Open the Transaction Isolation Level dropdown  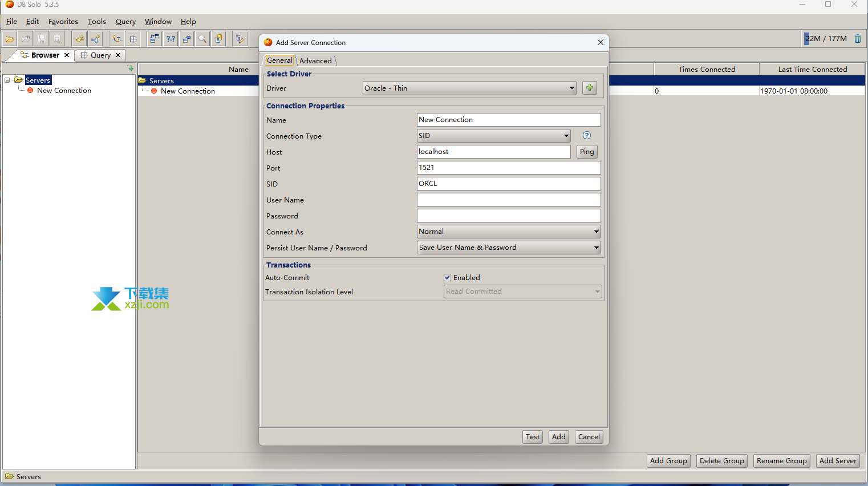(x=522, y=291)
